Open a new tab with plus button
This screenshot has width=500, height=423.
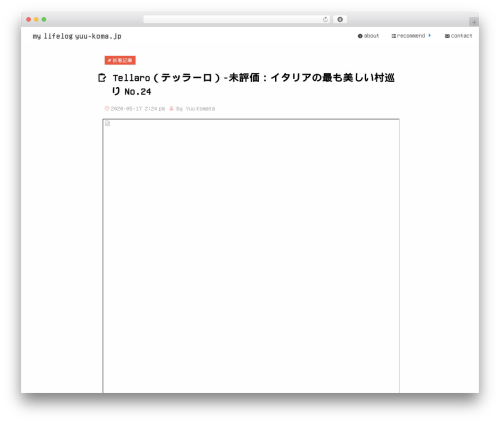coord(474,22)
